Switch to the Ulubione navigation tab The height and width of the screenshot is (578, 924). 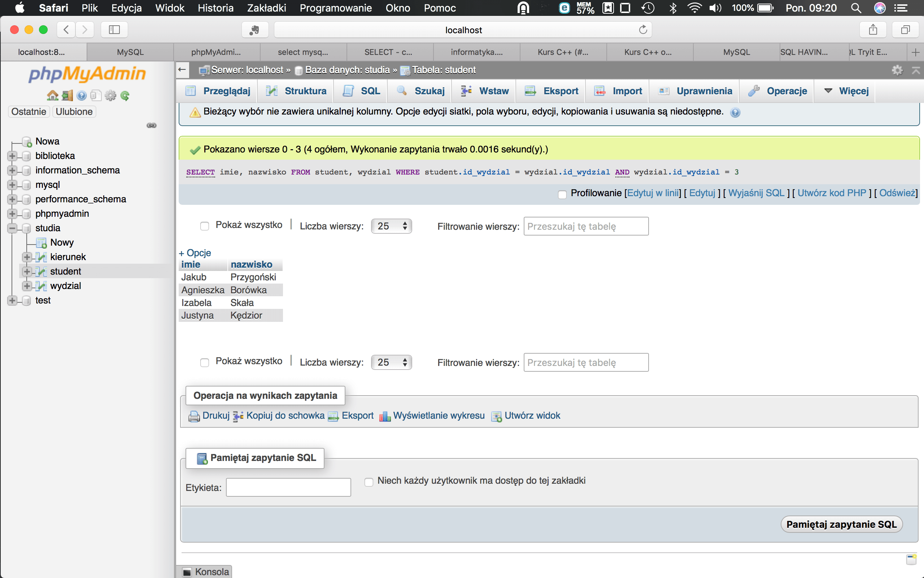74,112
